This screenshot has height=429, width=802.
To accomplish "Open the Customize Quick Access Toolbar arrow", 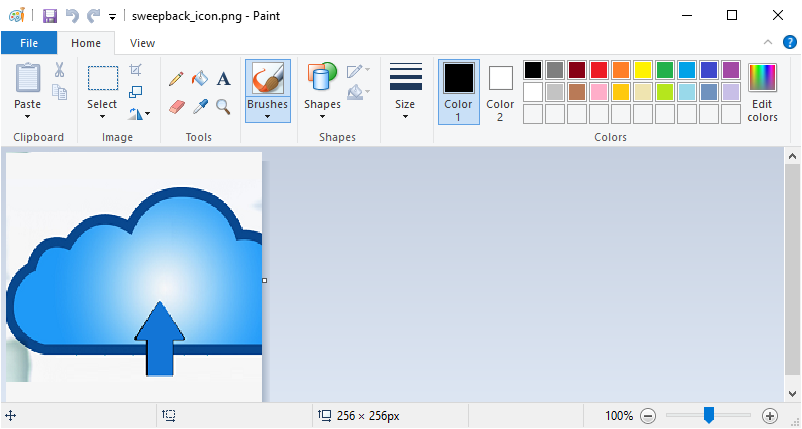I will 113,17.
